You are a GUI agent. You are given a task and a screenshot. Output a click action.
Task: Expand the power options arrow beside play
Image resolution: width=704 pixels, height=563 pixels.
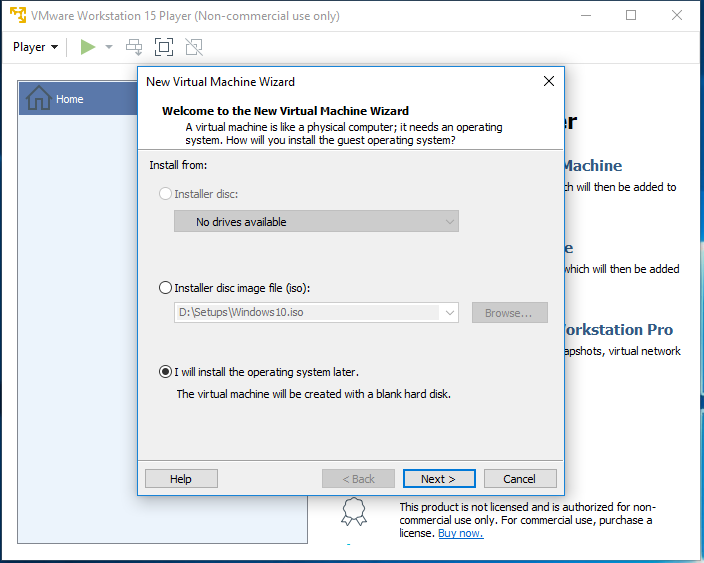pyautogui.click(x=109, y=47)
